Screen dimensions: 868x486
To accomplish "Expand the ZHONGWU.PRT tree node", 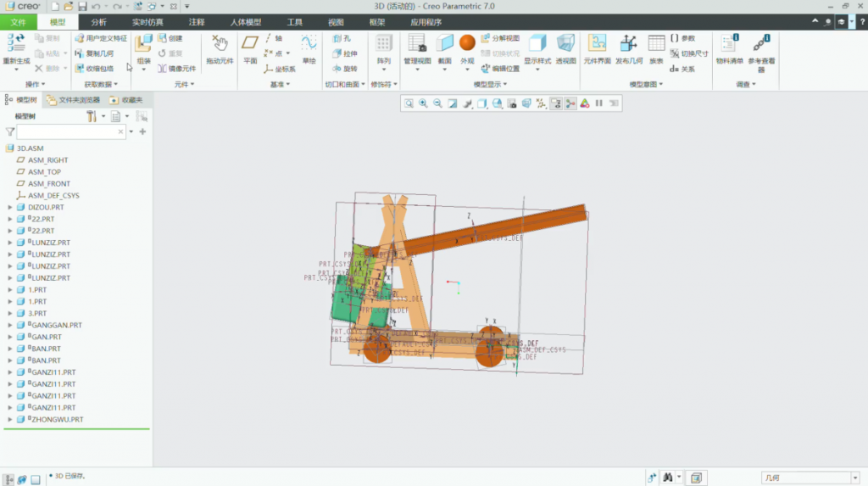I will [x=9, y=420].
